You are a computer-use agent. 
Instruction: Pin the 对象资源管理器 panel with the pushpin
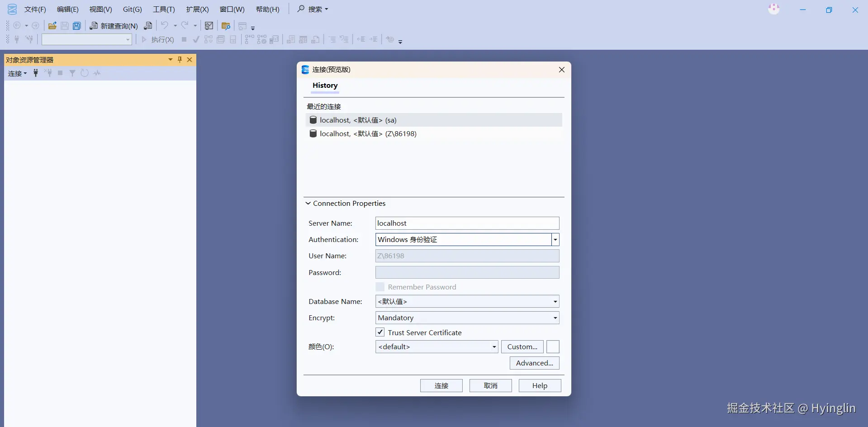tap(180, 59)
